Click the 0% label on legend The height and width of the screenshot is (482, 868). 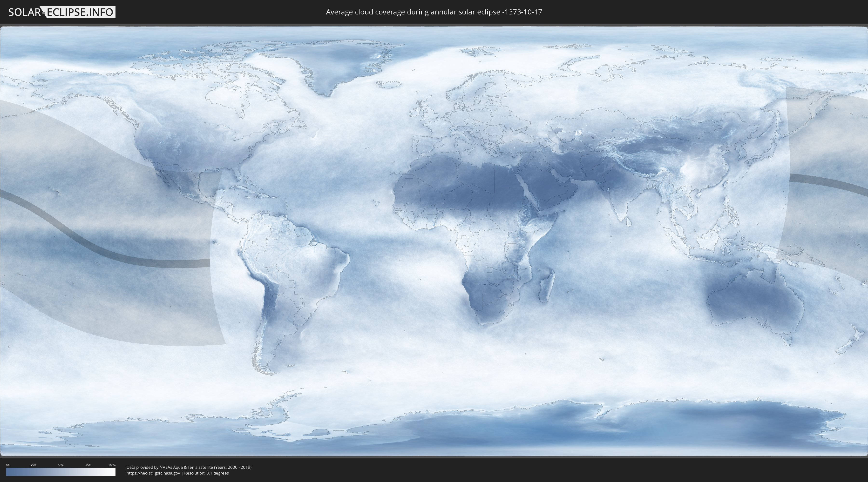coord(8,465)
